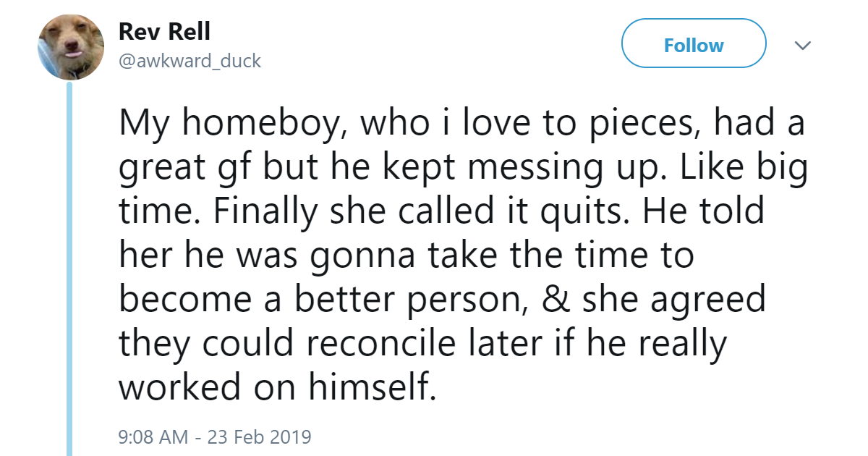This screenshot has width=868, height=456.
Task: Click the final words "worked on himself."
Action: pyautogui.click(x=278, y=387)
